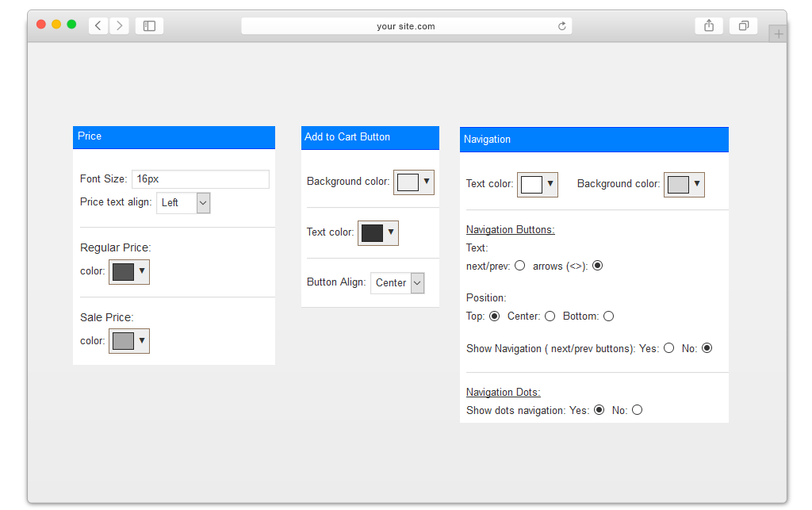The image size is (812, 510).
Task: Click the Regular Price: label
Action: point(116,247)
